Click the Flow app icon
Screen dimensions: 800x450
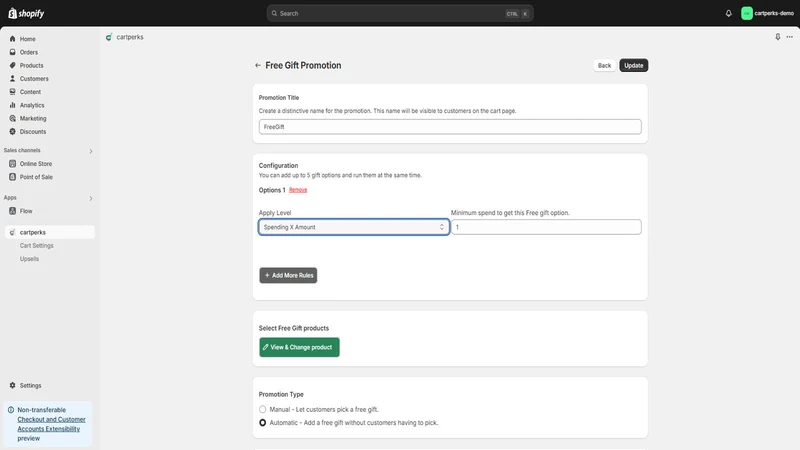click(x=12, y=211)
